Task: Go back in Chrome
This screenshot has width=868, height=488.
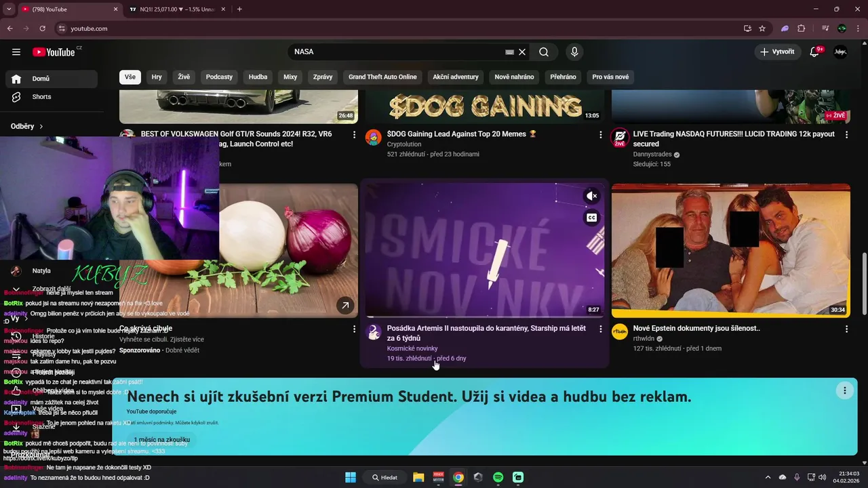Action: coord(9,28)
